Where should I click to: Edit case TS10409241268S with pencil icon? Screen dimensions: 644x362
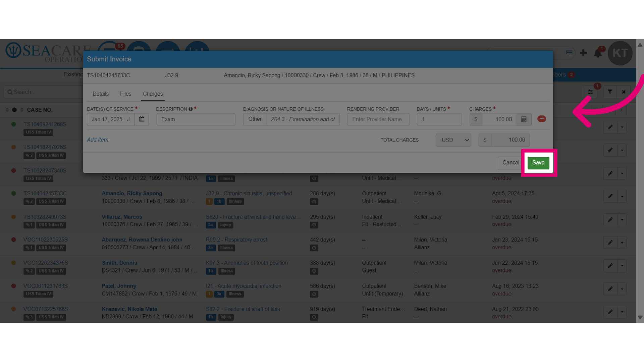(610, 127)
